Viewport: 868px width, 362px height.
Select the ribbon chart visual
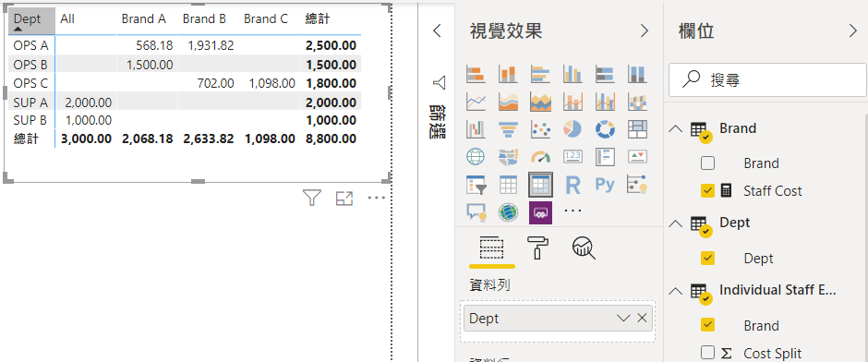[637, 102]
